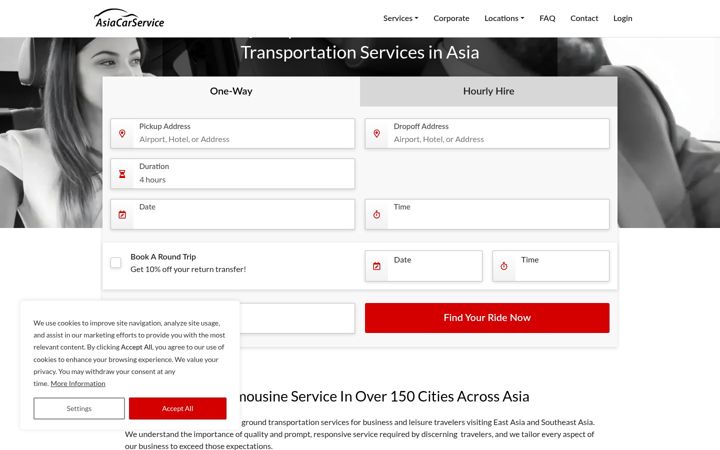Viewport: 720px width, 450px height.
Task: Focus the Dropoff Address input field
Action: pos(487,134)
